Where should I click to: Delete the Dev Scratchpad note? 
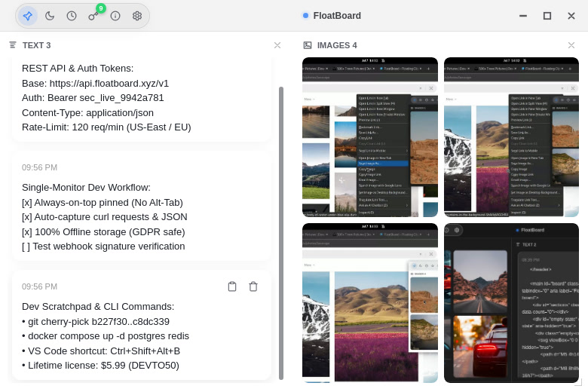[253, 286]
